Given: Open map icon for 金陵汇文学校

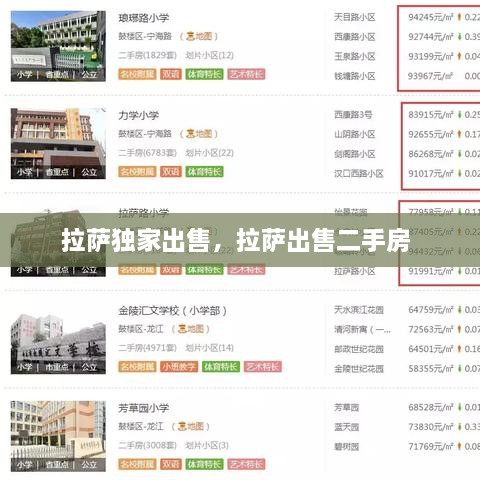Looking at the screenshot, I should (190, 329).
